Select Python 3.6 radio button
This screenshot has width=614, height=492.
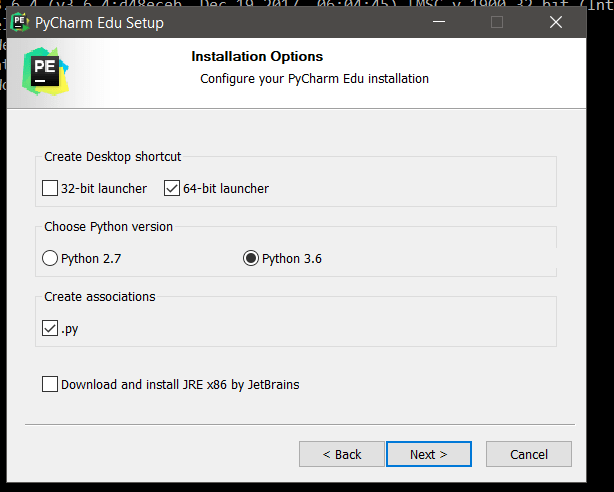tap(251, 259)
